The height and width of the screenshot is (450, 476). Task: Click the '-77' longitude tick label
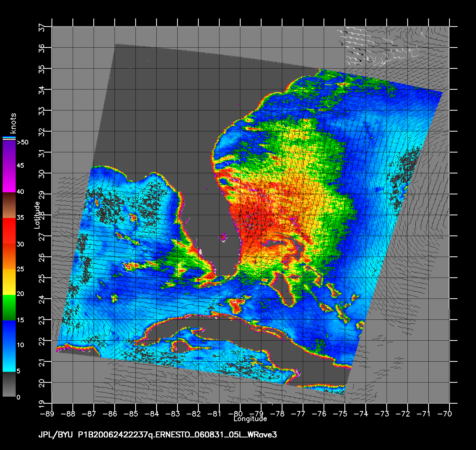[298, 414]
